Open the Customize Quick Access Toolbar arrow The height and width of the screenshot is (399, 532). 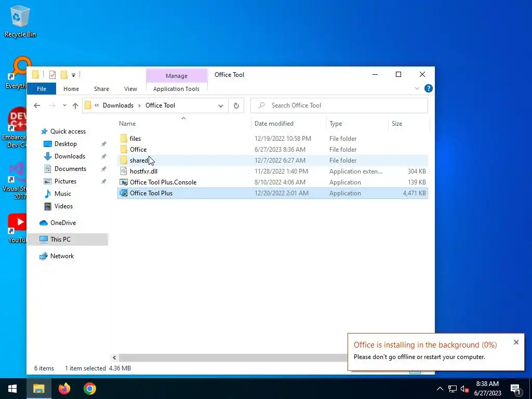pyautogui.click(x=73, y=75)
